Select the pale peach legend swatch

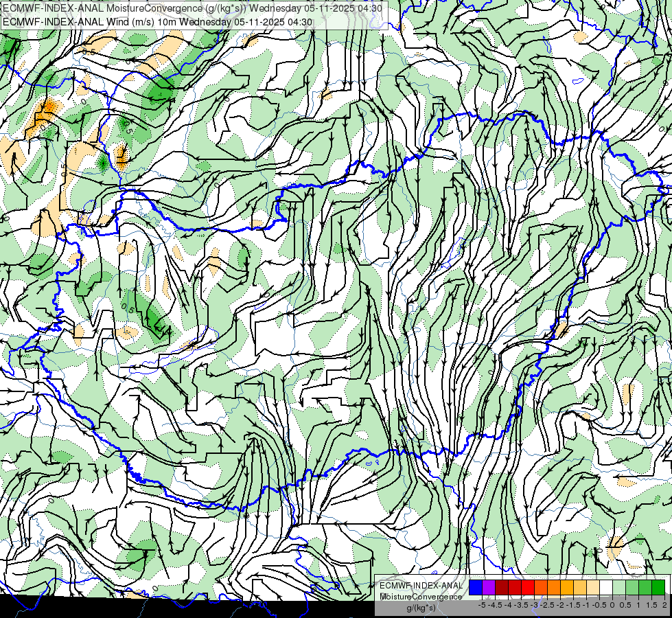tap(593, 587)
